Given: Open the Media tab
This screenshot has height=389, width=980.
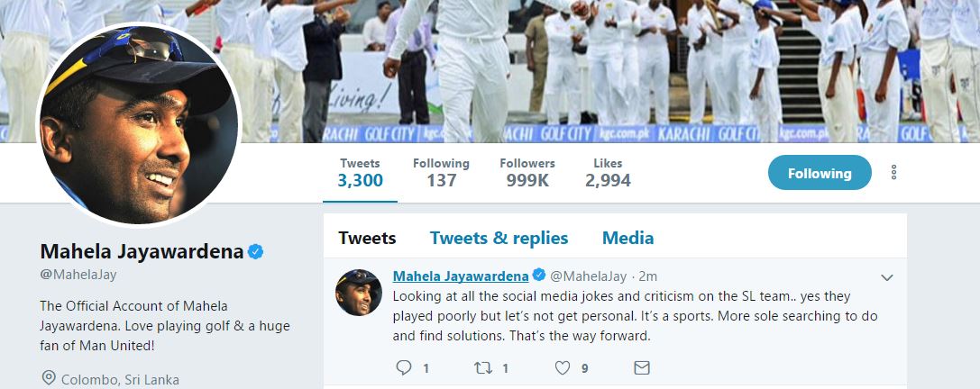Looking at the screenshot, I should click(x=627, y=238).
